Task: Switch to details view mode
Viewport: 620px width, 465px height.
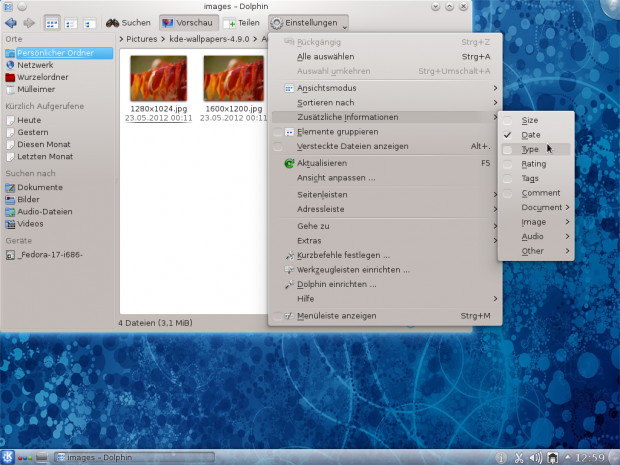Action: [89, 22]
